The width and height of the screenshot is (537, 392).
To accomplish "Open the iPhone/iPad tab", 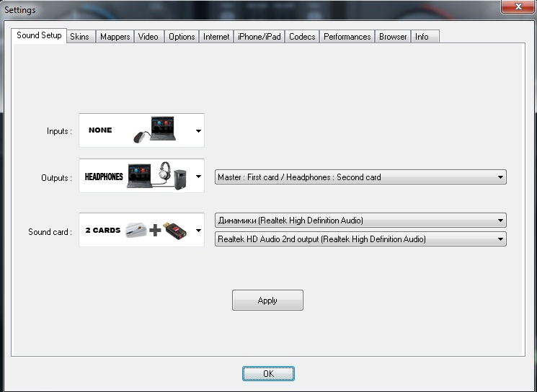I will [259, 37].
